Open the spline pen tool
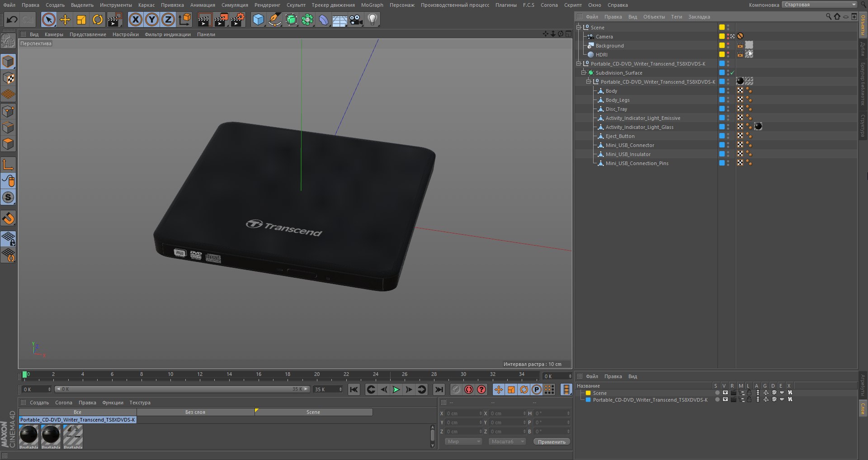Image resolution: width=868 pixels, height=460 pixels. (x=275, y=19)
